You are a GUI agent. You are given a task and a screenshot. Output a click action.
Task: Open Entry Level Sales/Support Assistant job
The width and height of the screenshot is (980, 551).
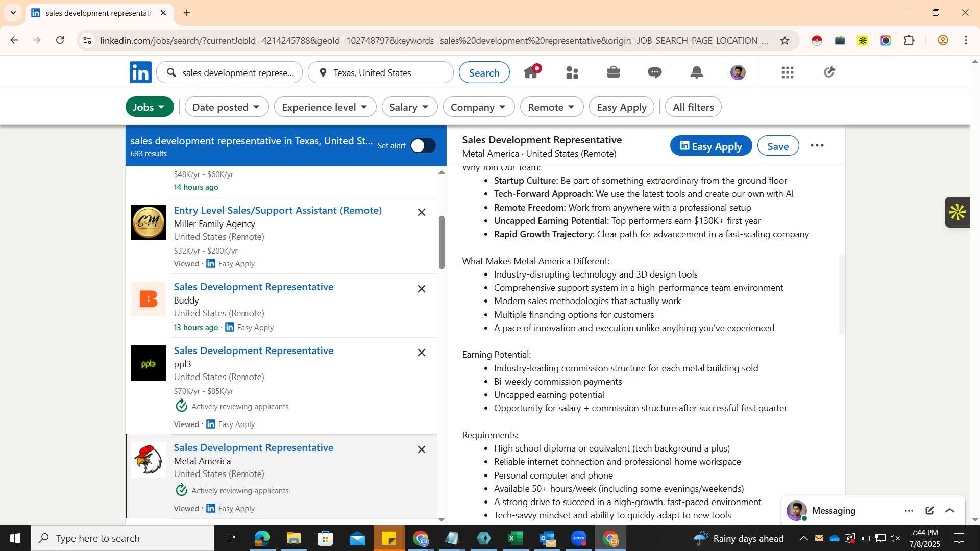coord(278,210)
